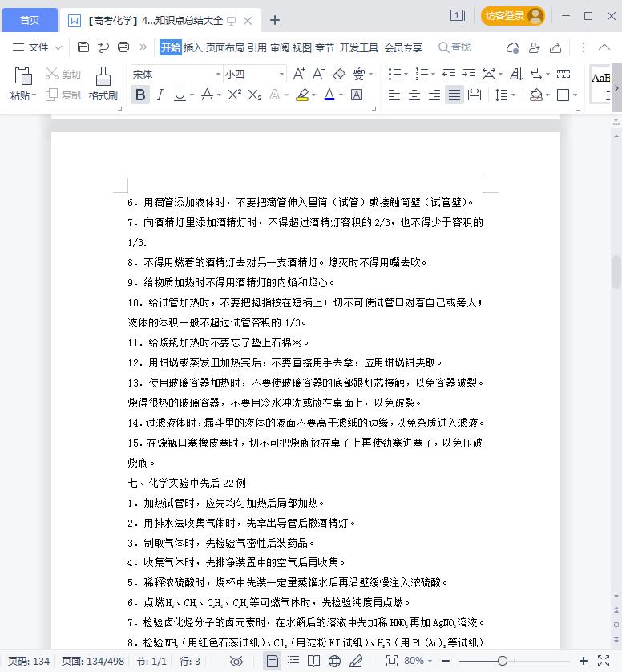Click the font color A button
Screen dimensions: 622x672
coord(329,95)
